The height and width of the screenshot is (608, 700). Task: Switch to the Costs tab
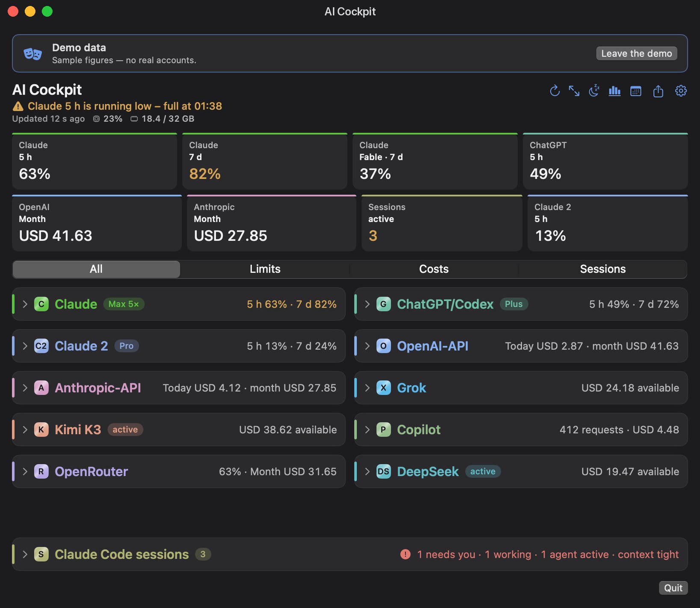[x=434, y=269]
